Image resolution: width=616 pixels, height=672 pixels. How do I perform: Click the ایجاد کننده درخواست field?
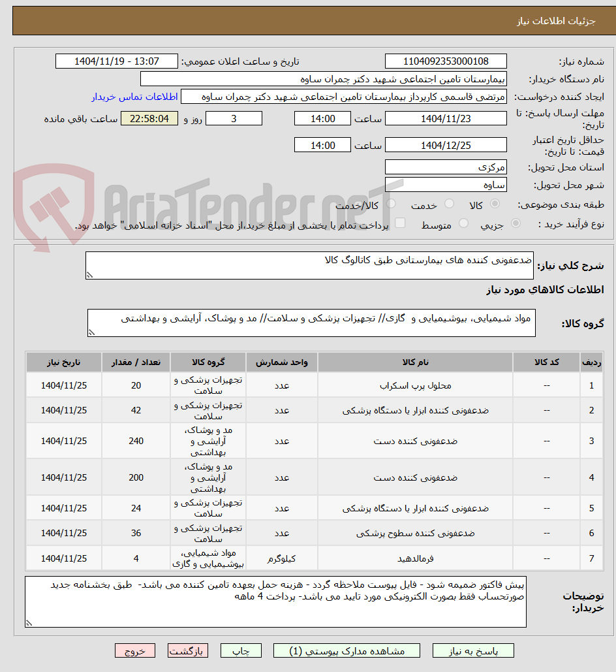pos(343,97)
